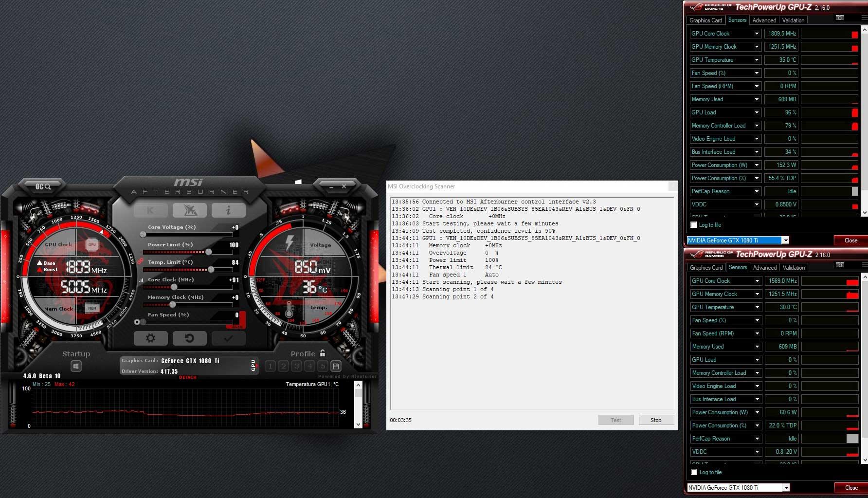Expand PerfCap Reason dropdown in top GPU-Z

[x=757, y=191]
